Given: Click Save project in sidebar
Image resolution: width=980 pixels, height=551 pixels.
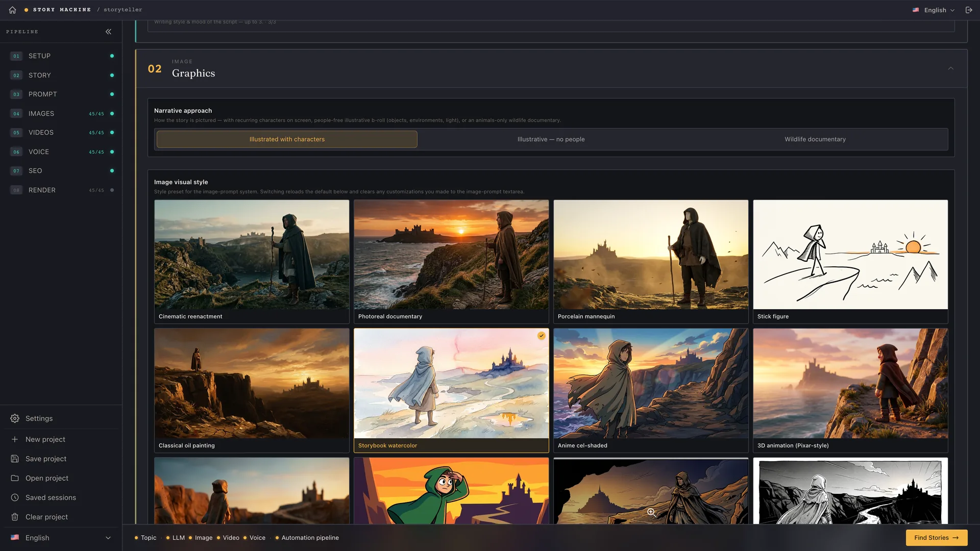Looking at the screenshot, I should tap(46, 459).
